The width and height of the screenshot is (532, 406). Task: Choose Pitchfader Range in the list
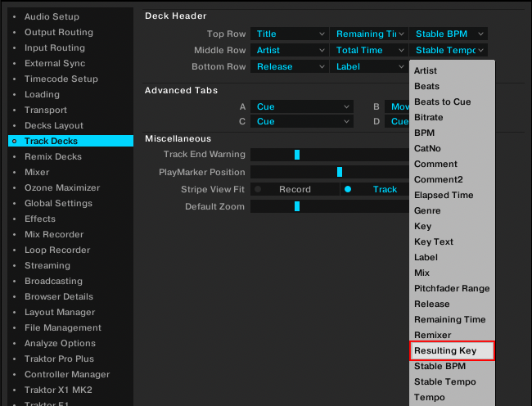[452, 288]
